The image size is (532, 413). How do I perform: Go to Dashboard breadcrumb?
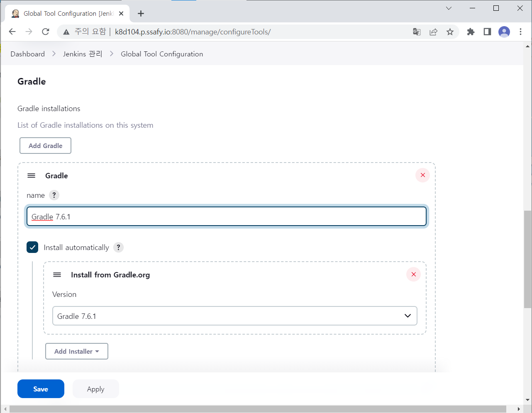[x=28, y=54]
